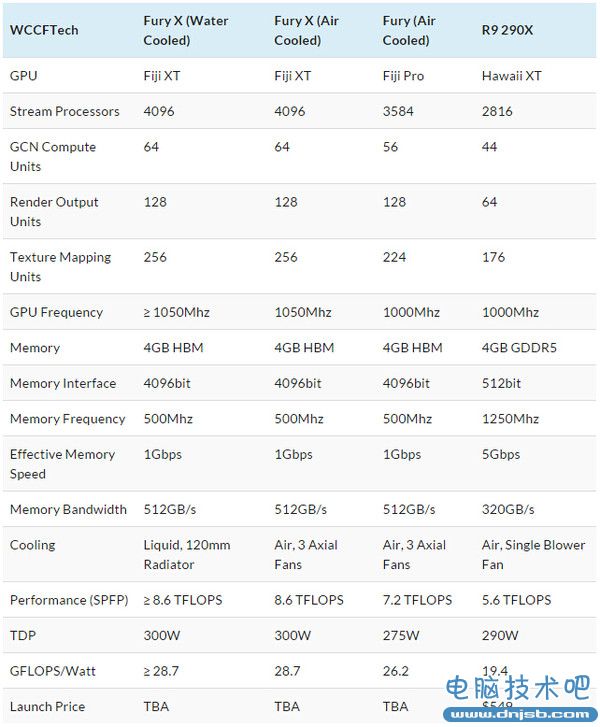
Task: Select the Fury X (Air Cooled) column header
Action: tap(302, 30)
